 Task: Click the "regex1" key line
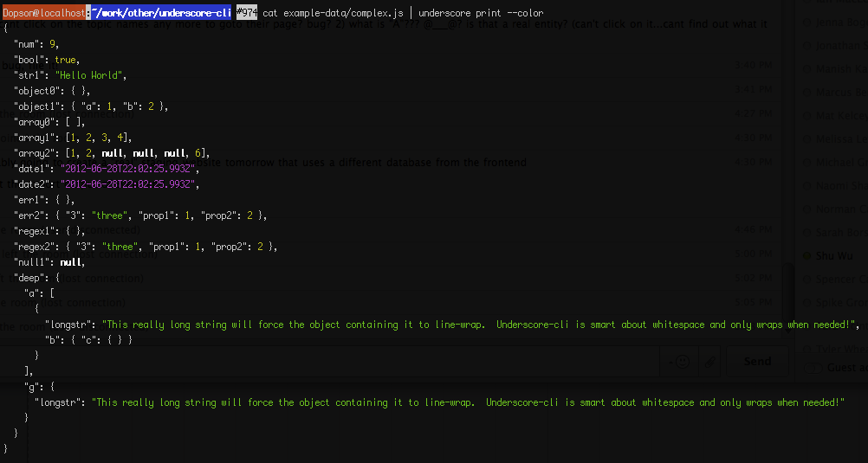click(x=49, y=231)
